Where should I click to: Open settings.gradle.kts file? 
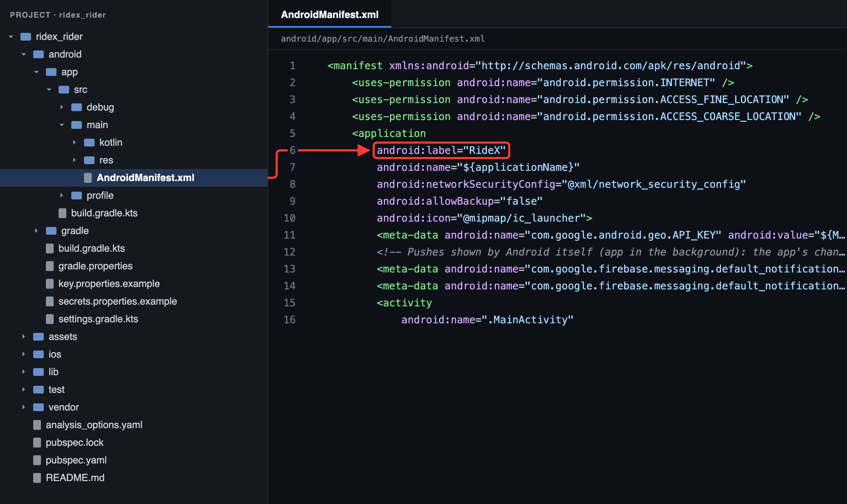coord(98,319)
